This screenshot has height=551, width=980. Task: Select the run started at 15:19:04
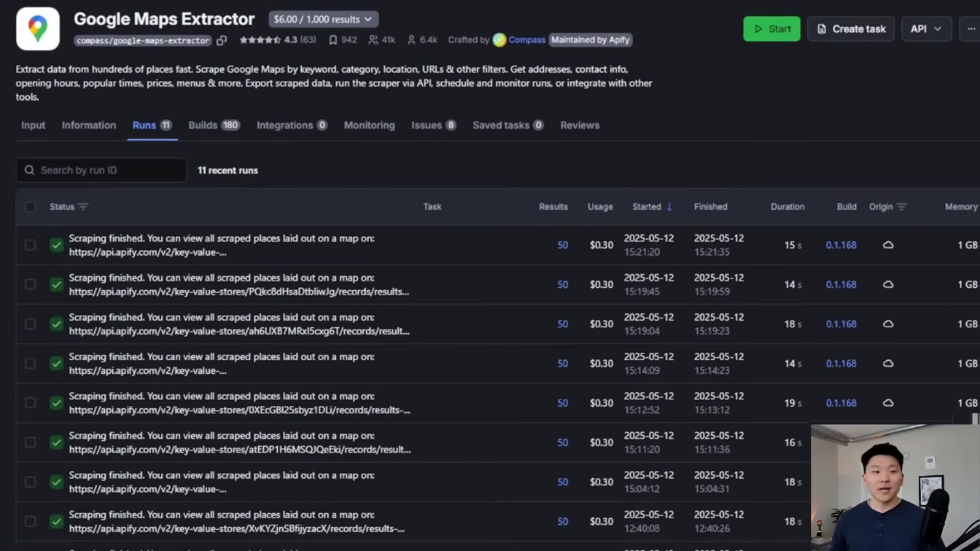(x=30, y=324)
